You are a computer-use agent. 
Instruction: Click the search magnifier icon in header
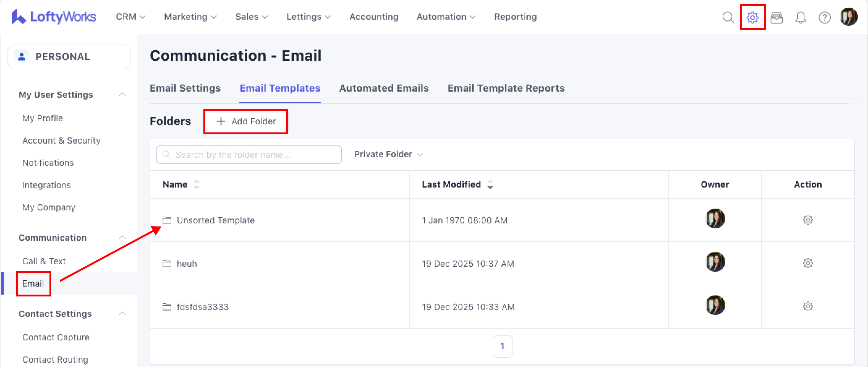728,17
